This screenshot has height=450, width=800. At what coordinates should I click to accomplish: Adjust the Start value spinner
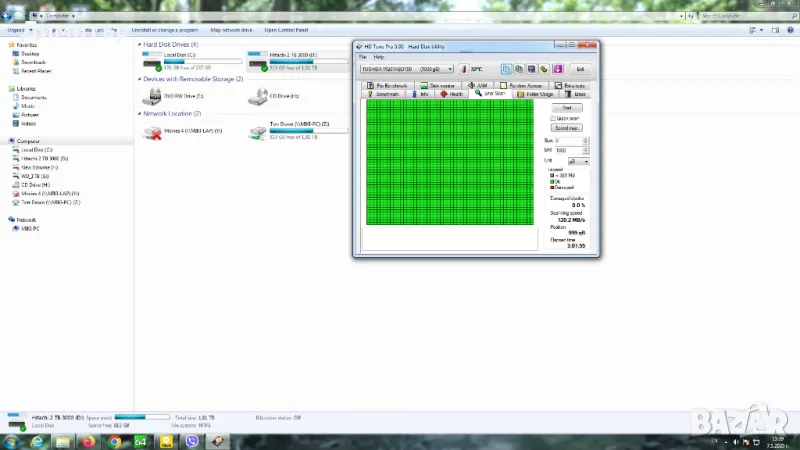click(586, 140)
